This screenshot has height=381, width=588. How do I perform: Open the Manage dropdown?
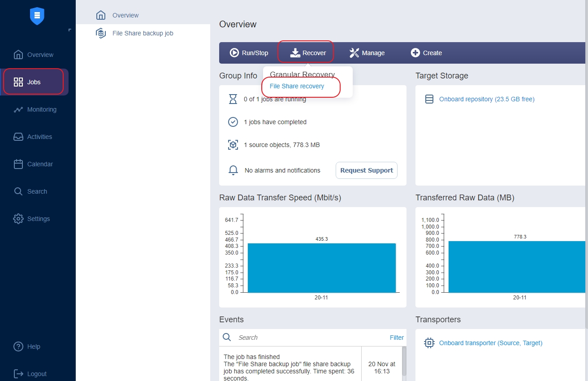pos(367,53)
